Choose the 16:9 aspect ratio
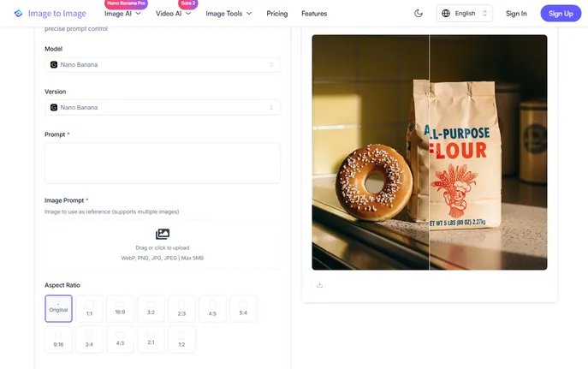588x369 pixels. point(120,308)
